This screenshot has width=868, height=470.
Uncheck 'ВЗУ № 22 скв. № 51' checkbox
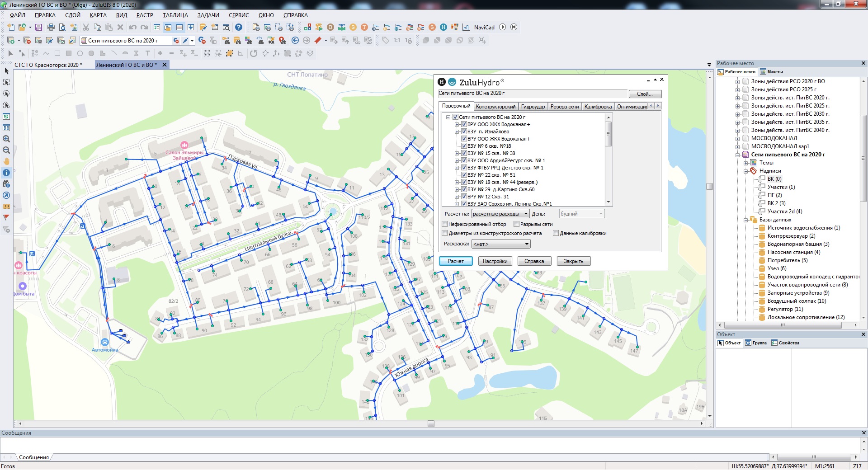point(463,175)
